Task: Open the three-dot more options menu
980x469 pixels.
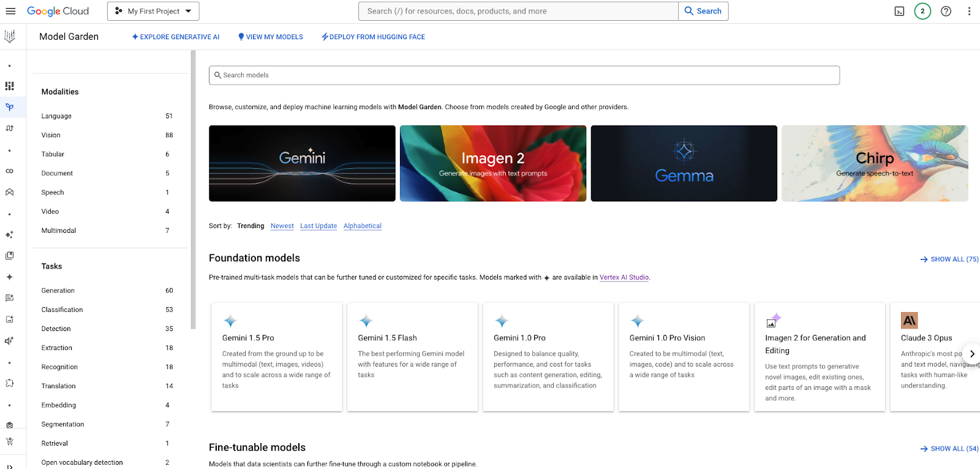Action: point(969,11)
